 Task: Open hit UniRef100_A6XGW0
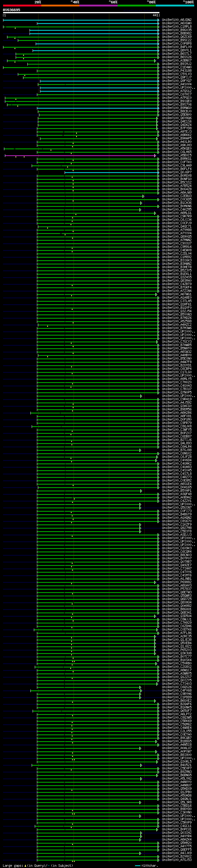177,23
